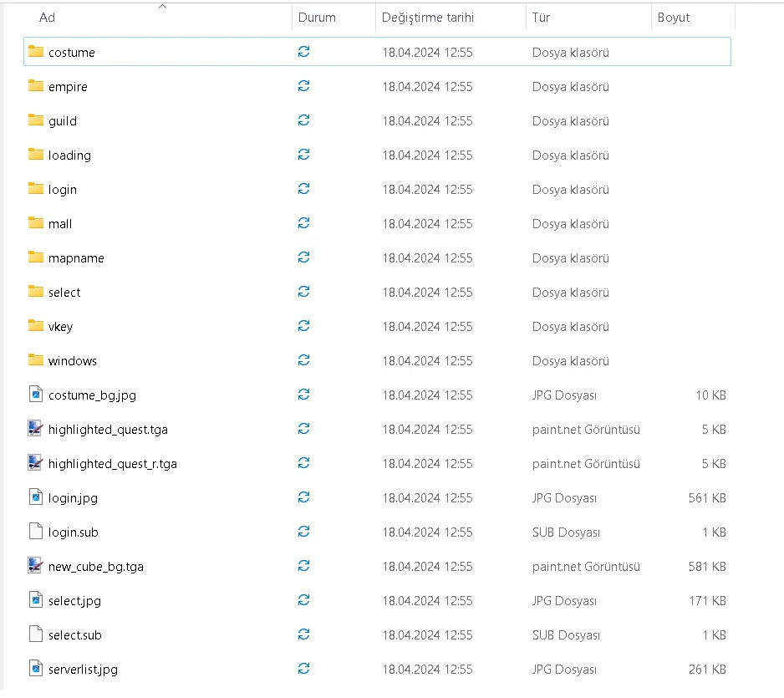This screenshot has width=784, height=698.
Task: Select the mapname folder row
Action: pos(377,258)
